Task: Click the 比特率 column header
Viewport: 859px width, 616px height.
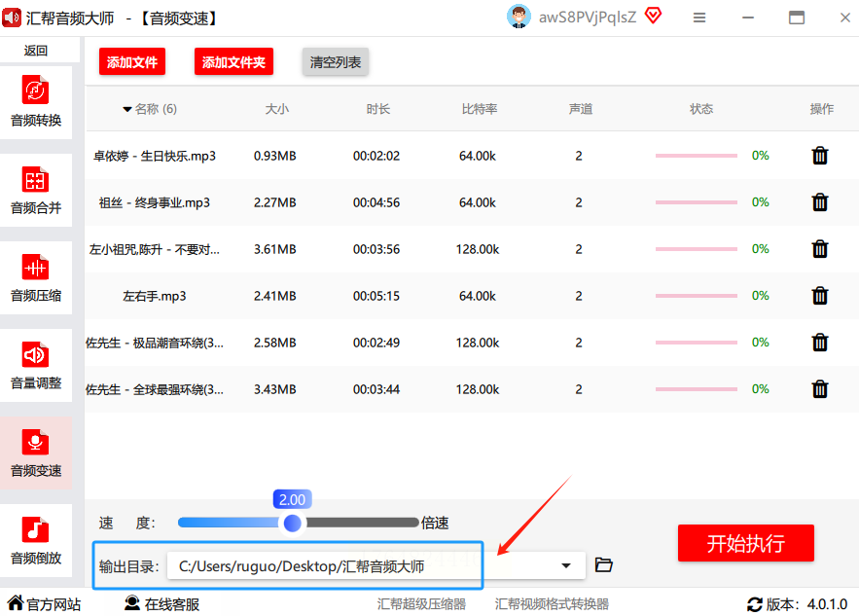Action: pyautogui.click(x=480, y=109)
